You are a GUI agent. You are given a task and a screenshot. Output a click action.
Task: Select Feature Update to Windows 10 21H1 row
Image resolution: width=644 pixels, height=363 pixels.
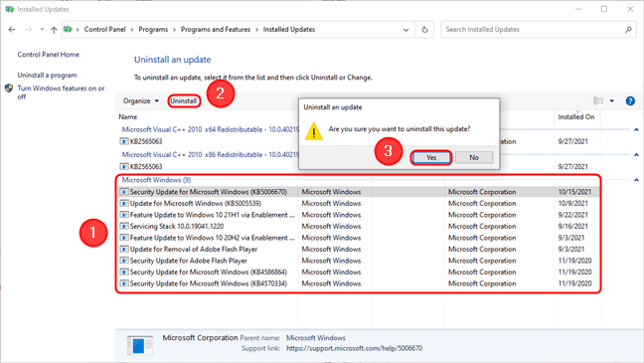tap(358, 215)
